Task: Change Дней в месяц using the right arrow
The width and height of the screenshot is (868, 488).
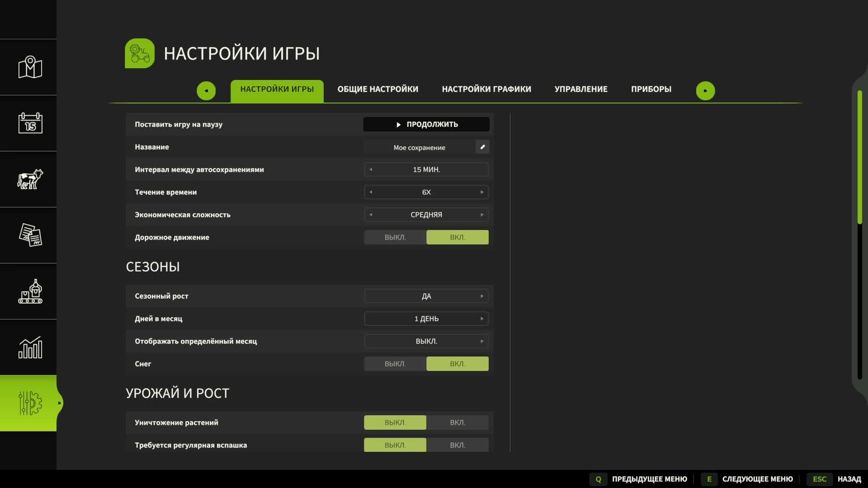Action: (482, 318)
